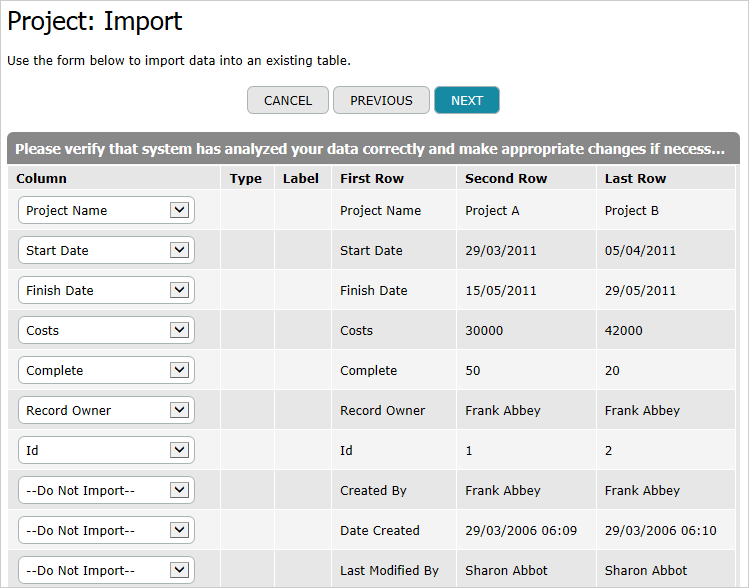Viewport: 749px width, 588px height.
Task: Open Do Not Import dropdown for Created By
Action: click(106, 490)
